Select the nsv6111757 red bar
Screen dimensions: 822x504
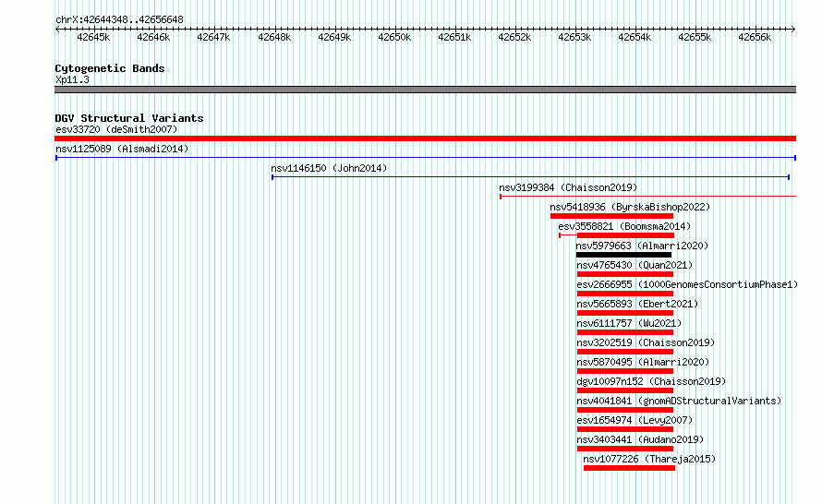pyautogui.click(x=625, y=332)
